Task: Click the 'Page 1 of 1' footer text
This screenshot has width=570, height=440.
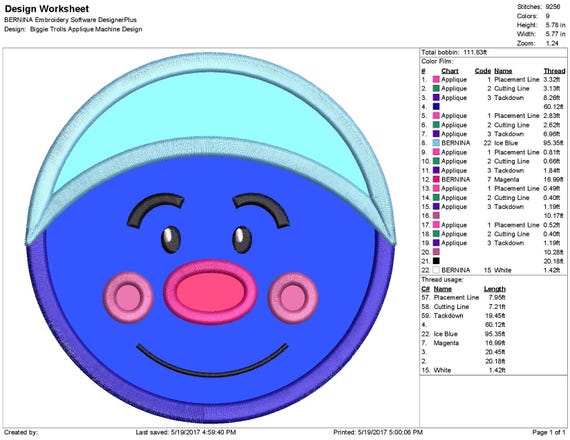Action: (549, 432)
